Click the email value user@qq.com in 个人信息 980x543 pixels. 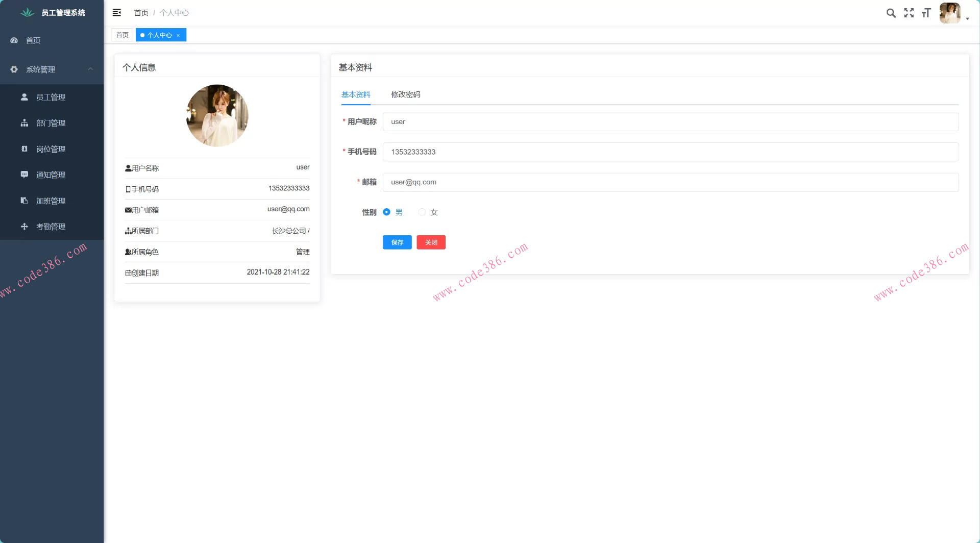[x=288, y=209]
